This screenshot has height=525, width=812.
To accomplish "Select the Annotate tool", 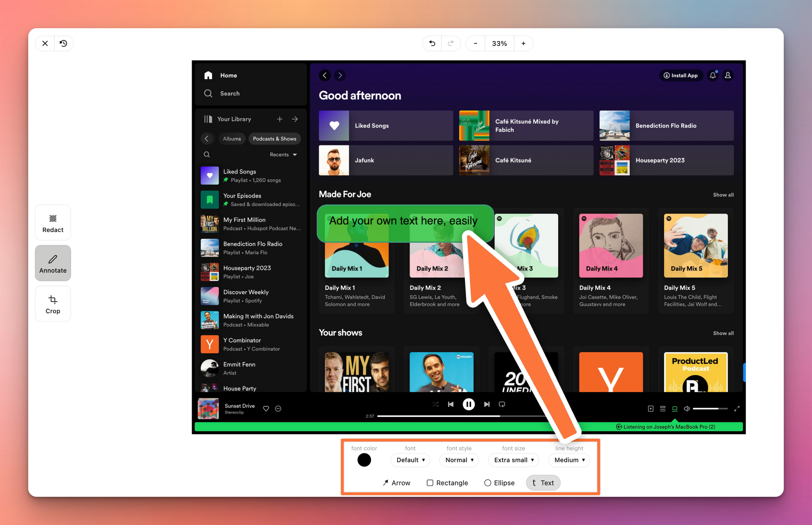I will [53, 263].
